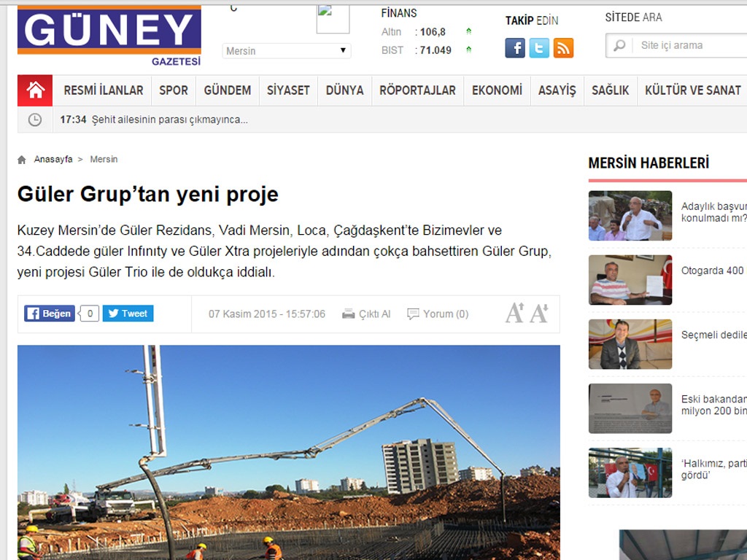Open the Seçmeli headline link
The width and height of the screenshot is (747, 560).
point(714,335)
